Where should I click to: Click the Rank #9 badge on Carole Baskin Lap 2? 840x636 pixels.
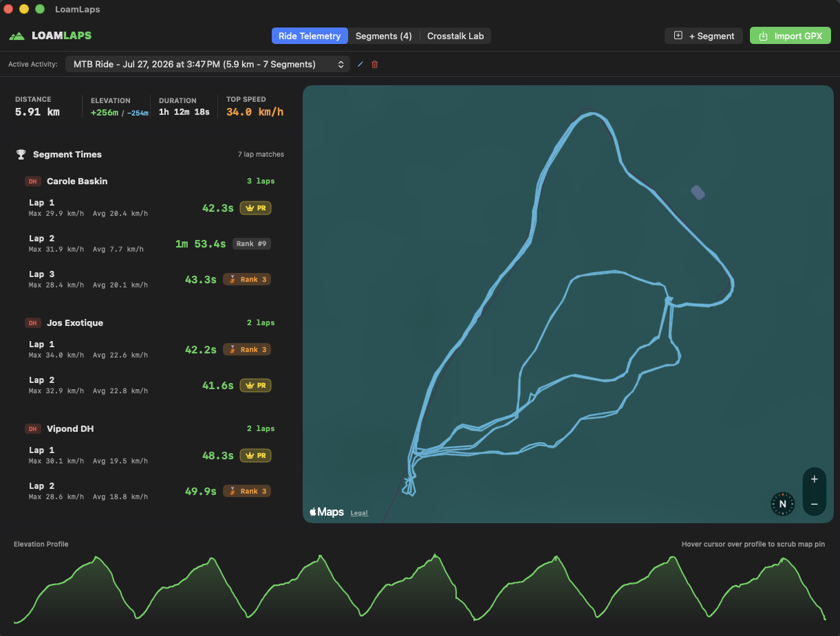(x=251, y=243)
